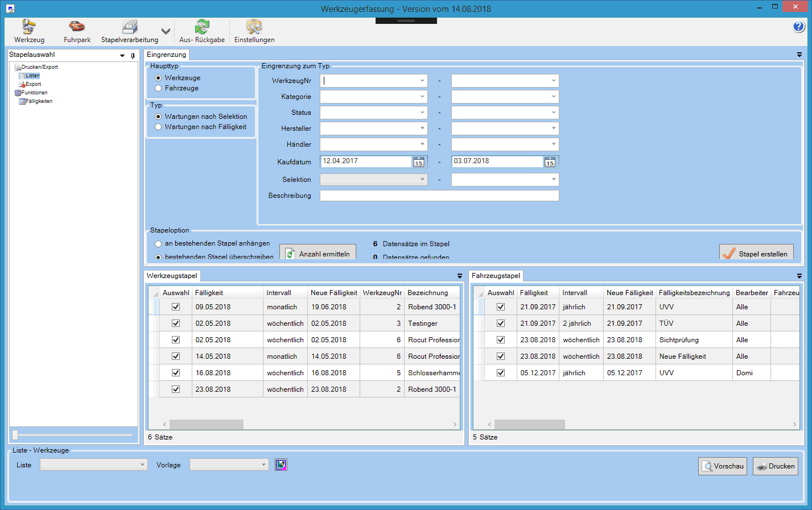Choose an bestehenden Stapel anhängen
The width and height of the screenshot is (812, 510).
(x=158, y=243)
